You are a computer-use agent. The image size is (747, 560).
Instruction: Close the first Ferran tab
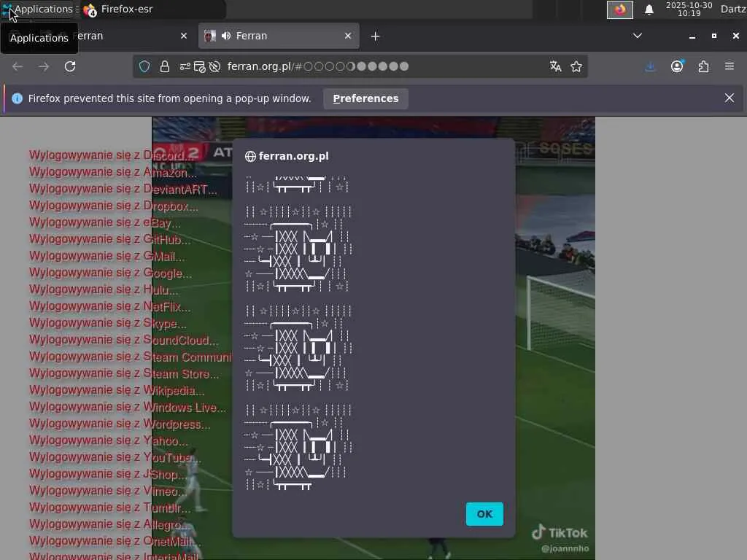tap(184, 36)
